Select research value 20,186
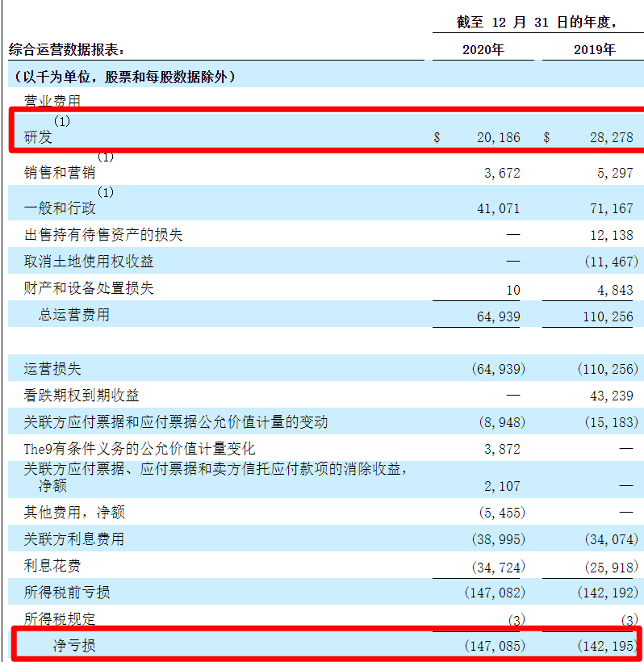The image size is (644, 662). (x=499, y=137)
